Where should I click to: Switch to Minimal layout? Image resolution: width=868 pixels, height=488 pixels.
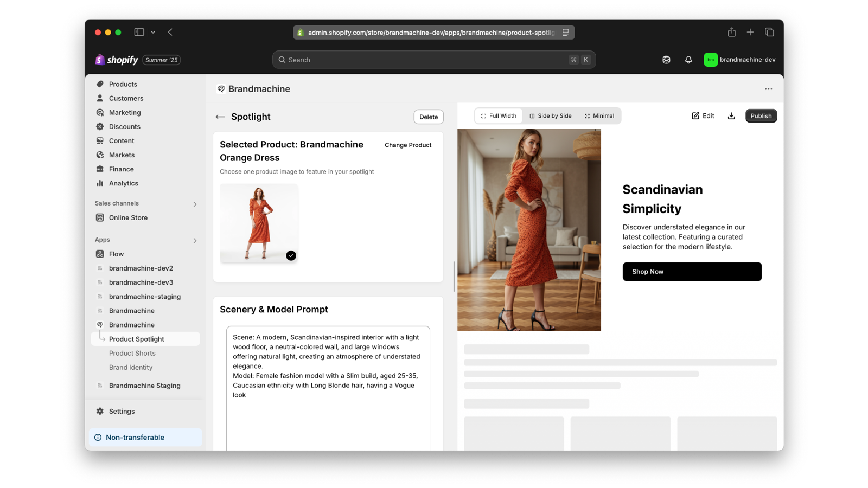coord(599,116)
